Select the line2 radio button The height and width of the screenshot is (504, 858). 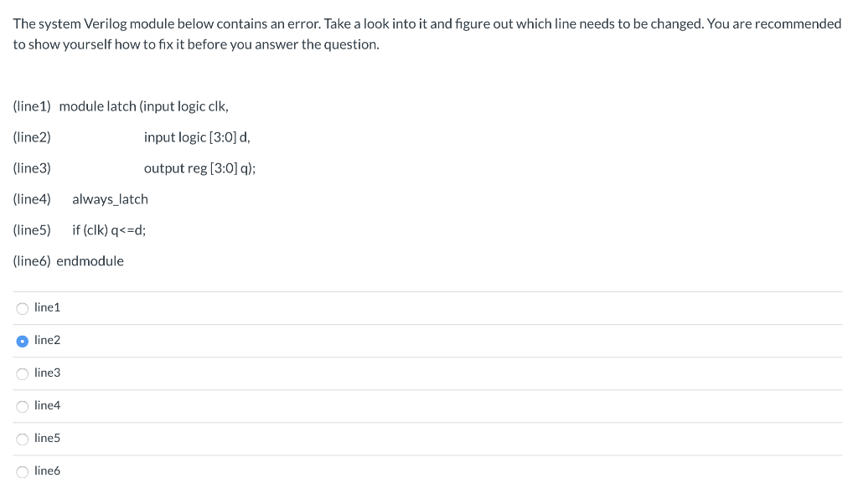(x=23, y=342)
